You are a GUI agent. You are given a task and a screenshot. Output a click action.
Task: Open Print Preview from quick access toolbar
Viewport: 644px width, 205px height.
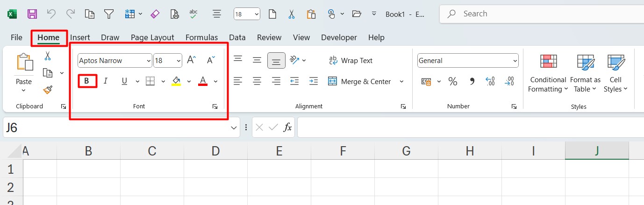pyautogui.click(x=174, y=14)
